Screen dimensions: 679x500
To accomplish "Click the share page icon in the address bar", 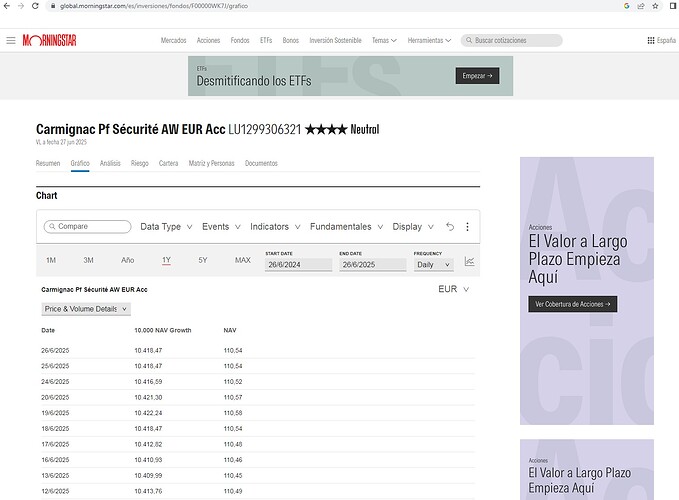I will pyautogui.click(x=641, y=6).
